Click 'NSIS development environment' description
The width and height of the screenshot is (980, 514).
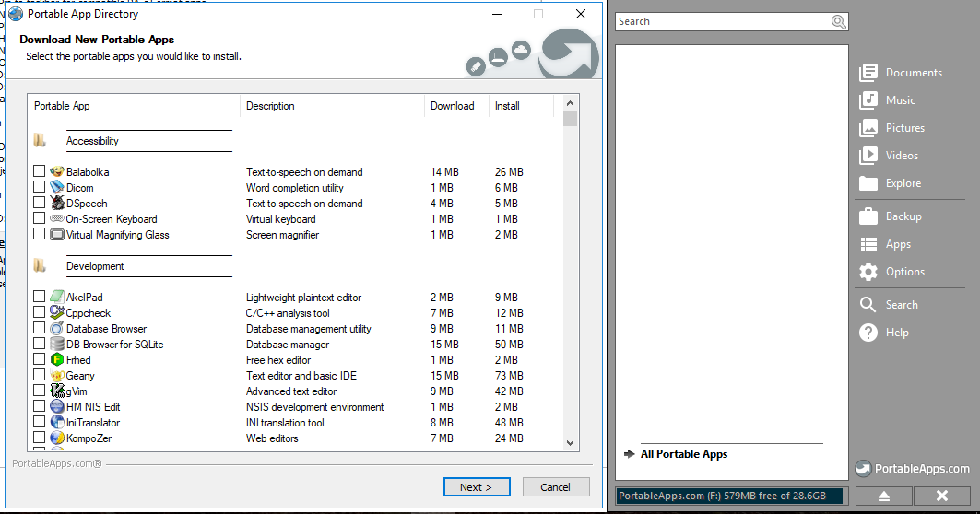[315, 406]
